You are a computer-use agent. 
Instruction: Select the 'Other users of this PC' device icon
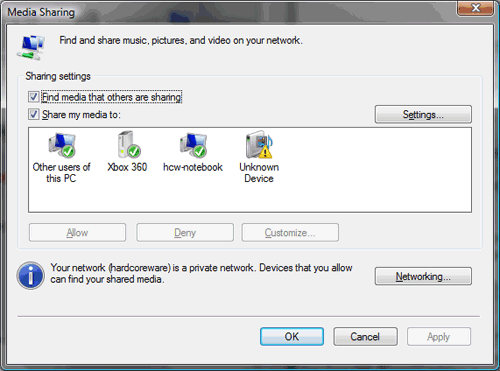[62, 145]
